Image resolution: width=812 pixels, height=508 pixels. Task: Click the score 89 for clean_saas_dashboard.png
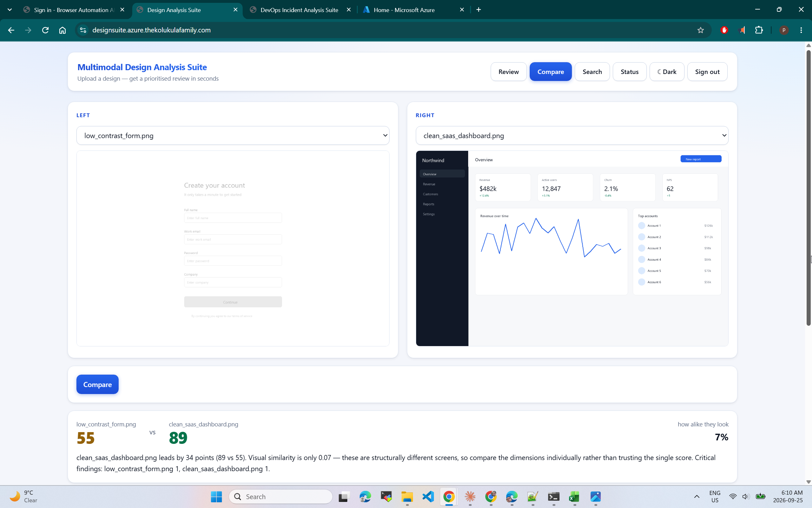coord(178,438)
